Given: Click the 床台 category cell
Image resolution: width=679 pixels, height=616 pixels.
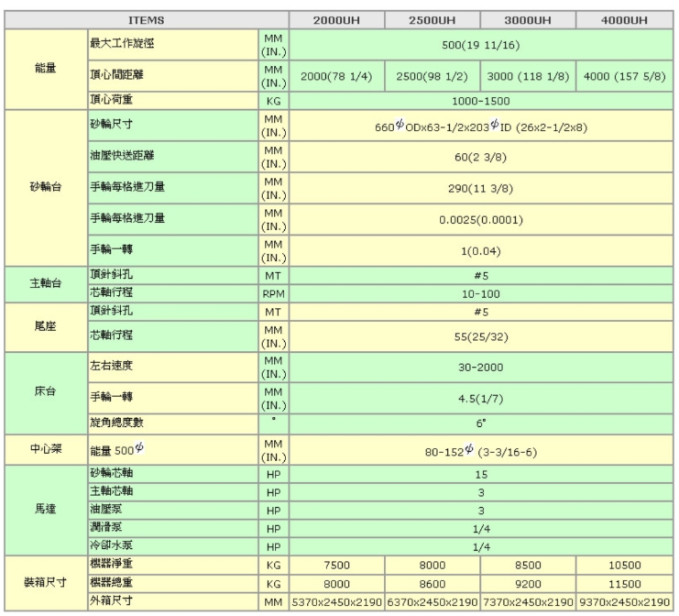Looking at the screenshot, I should pyautogui.click(x=46, y=392).
